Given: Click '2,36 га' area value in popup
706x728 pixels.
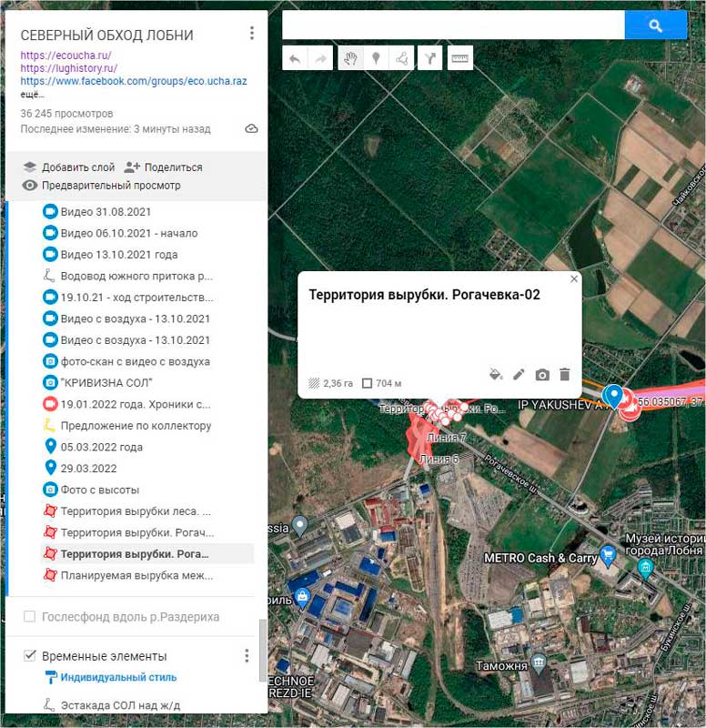Looking at the screenshot, I should point(338,383).
